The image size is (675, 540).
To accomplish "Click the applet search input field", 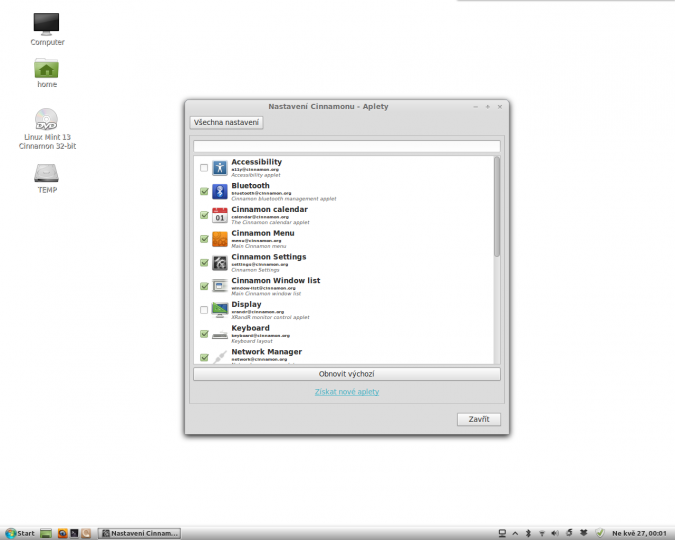I will point(347,146).
